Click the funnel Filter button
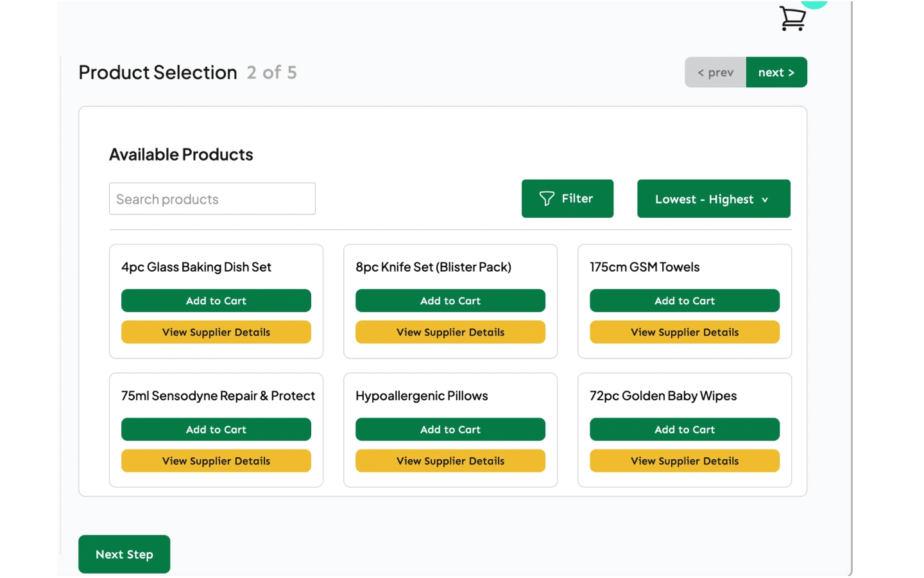This screenshot has width=924, height=578. click(x=567, y=198)
